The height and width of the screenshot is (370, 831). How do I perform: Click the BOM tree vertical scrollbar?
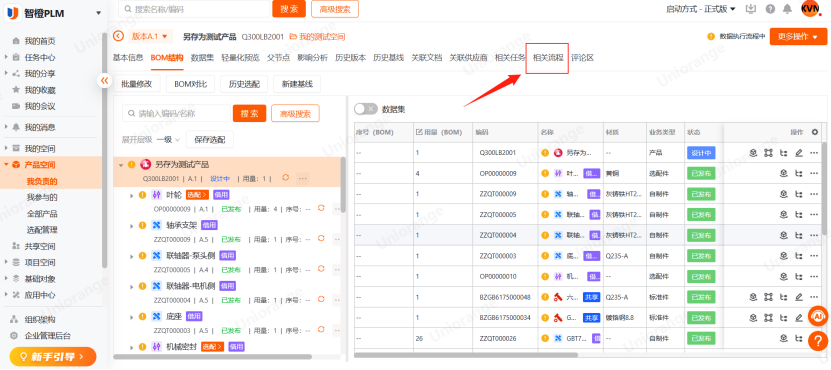pos(343,186)
